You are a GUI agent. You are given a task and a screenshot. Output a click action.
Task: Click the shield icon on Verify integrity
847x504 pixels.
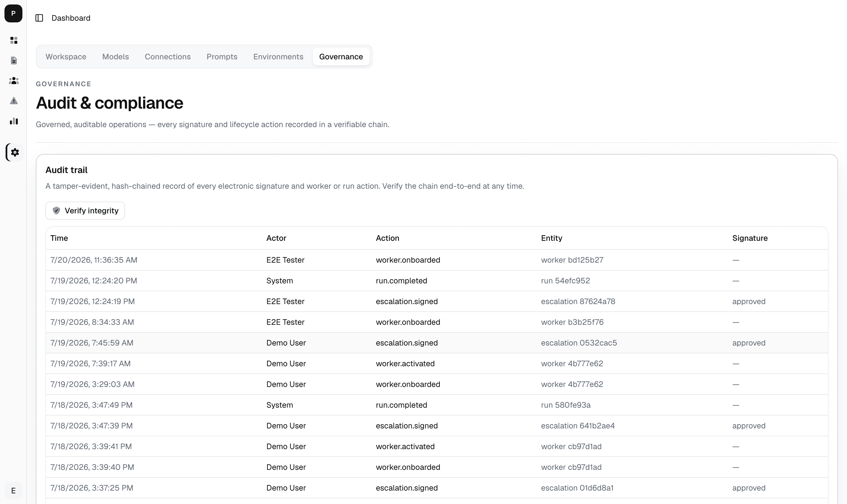56,211
